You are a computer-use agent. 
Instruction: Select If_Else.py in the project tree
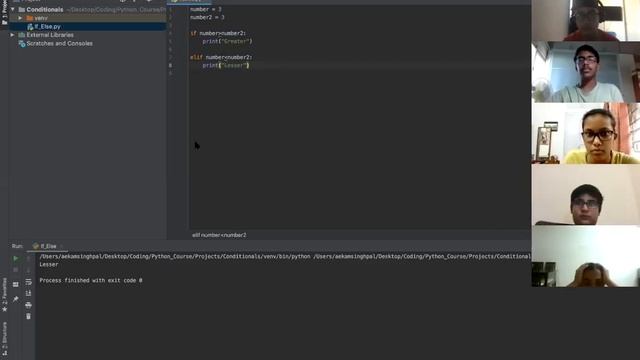click(47, 27)
